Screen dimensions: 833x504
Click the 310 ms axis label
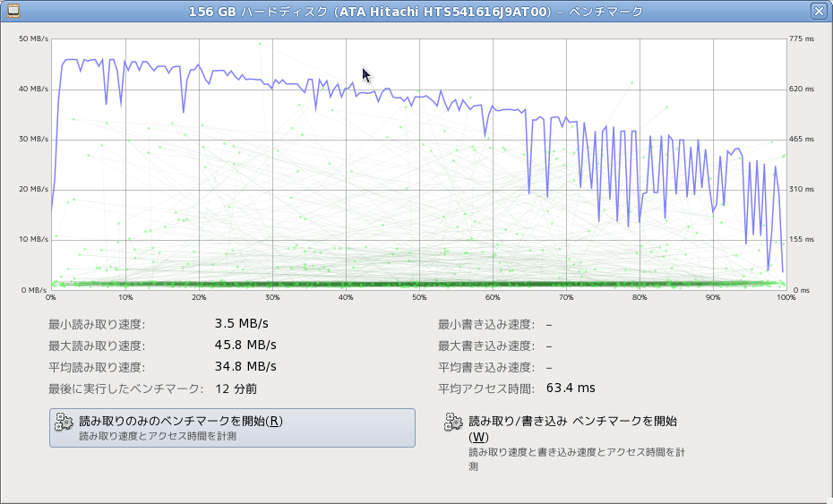pos(802,189)
